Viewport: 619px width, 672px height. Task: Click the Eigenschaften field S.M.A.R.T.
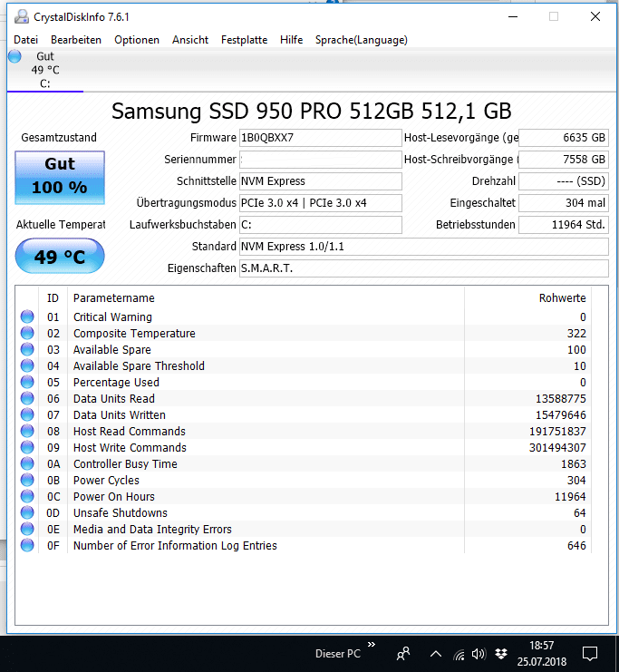pos(423,268)
